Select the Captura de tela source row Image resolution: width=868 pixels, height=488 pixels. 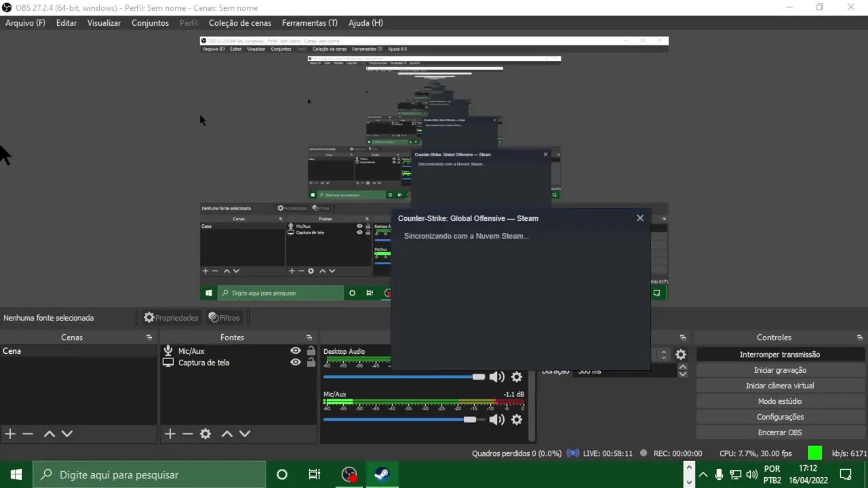(239, 363)
